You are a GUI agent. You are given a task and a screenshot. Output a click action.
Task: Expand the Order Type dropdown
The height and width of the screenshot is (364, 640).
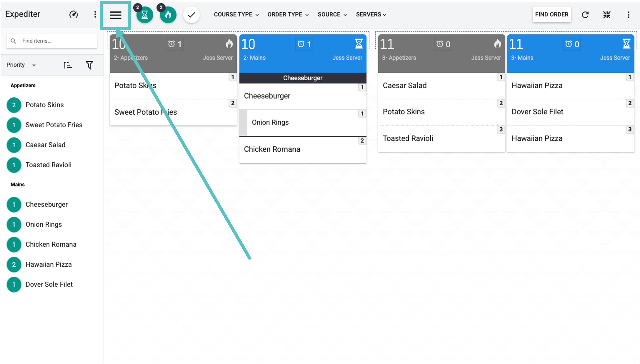tap(288, 15)
